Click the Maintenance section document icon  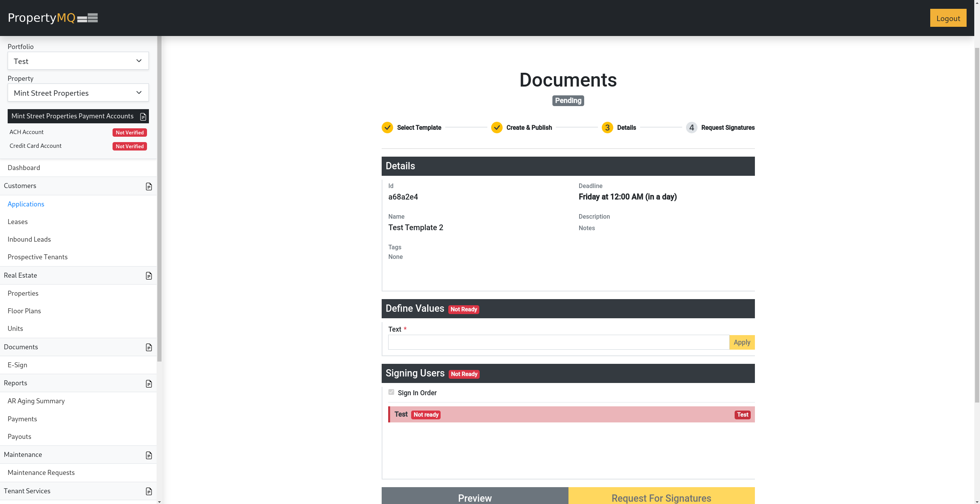coord(149,455)
